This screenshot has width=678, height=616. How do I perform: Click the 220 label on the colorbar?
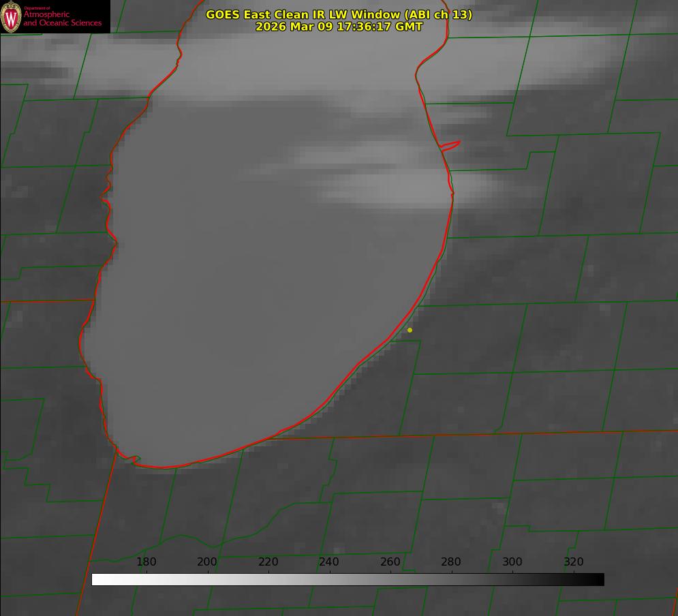coord(268,562)
